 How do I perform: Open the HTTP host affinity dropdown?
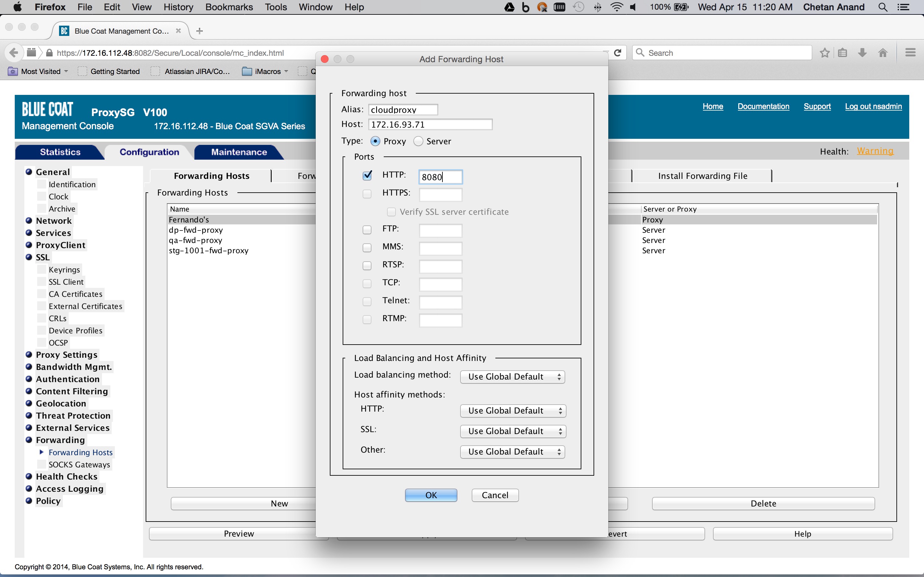(x=512, y=410)
